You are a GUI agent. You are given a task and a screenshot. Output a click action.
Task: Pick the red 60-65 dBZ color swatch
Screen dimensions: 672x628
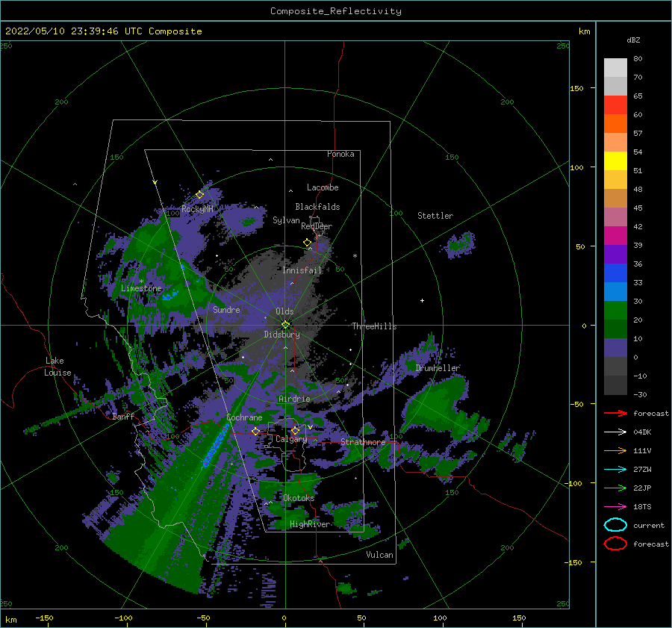click(x=615, y=105)
